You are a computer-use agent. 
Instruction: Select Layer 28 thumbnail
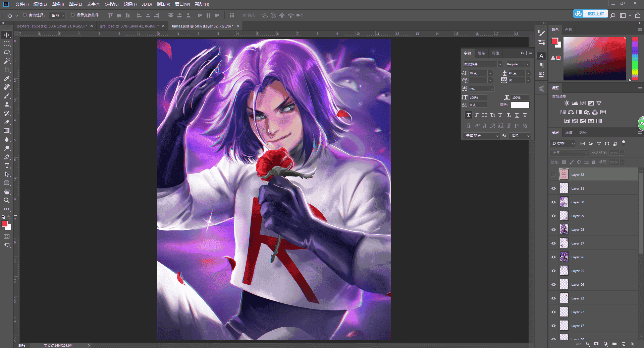click(564, 229)
